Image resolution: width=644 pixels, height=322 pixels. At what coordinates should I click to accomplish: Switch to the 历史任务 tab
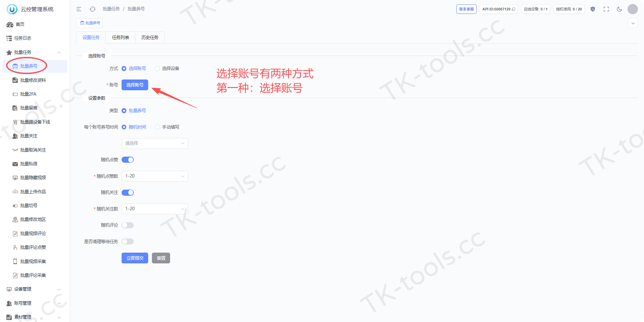pyautogui.click(x=150, y=37)
